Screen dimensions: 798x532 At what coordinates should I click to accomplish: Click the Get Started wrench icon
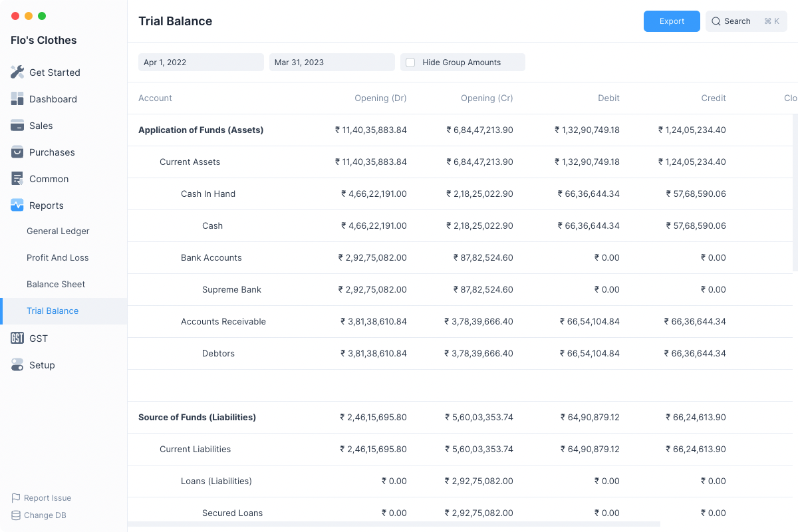(x=17, y=72)
